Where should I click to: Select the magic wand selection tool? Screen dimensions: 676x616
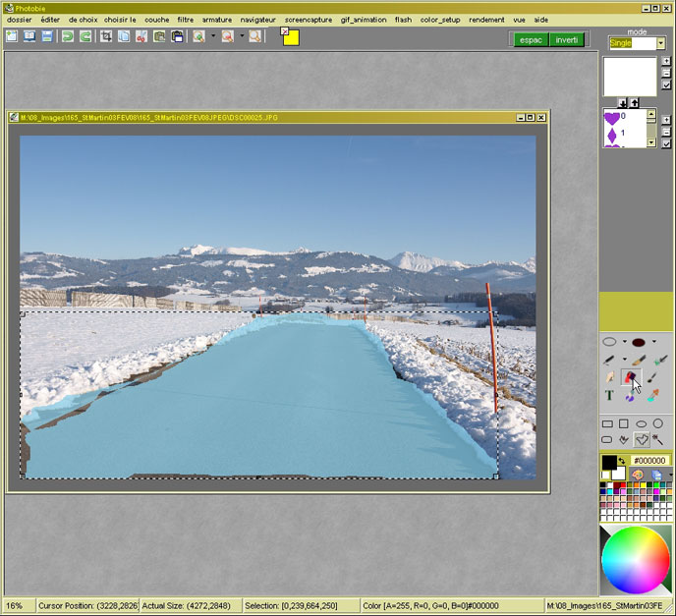tap(657, 439)
